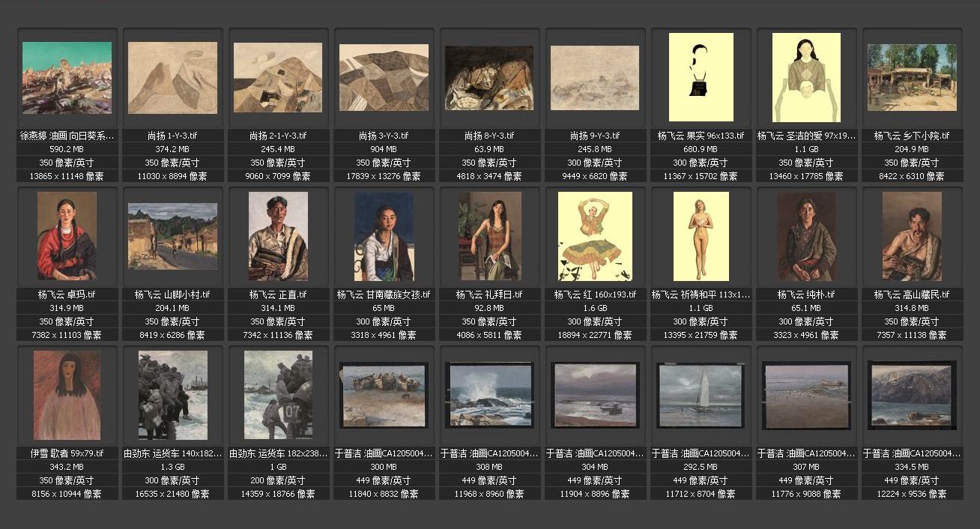Open the 杨飞云 乡下小院.tif thumbnail
The width and height of the screenshot is (980, 529).
point(912,77)
